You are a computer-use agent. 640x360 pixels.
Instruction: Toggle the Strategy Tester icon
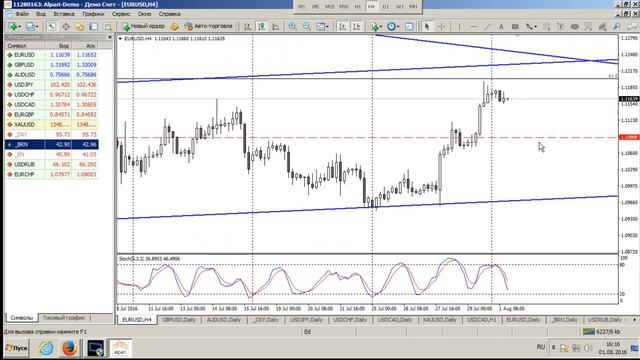click(x=107, y=27)
